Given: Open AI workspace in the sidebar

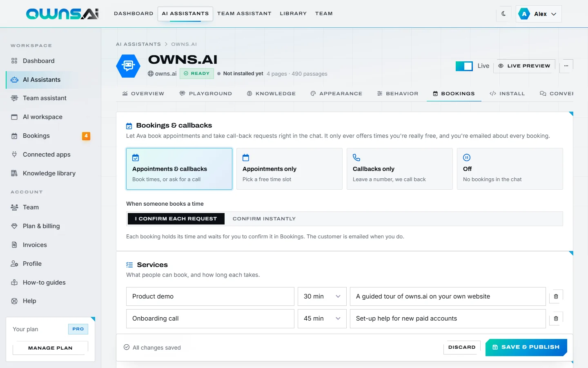Looking at the screenshot, I should [51, 117].
